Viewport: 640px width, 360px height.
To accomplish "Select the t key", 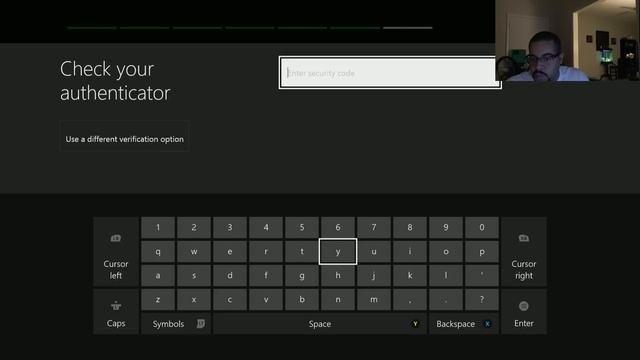I will [302, 251].
